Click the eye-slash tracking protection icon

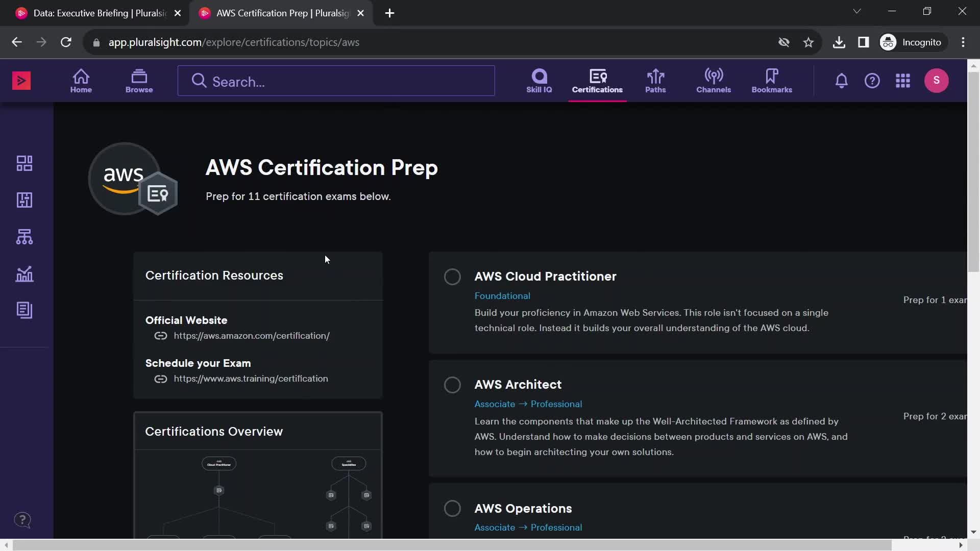(x=784, y=42)
